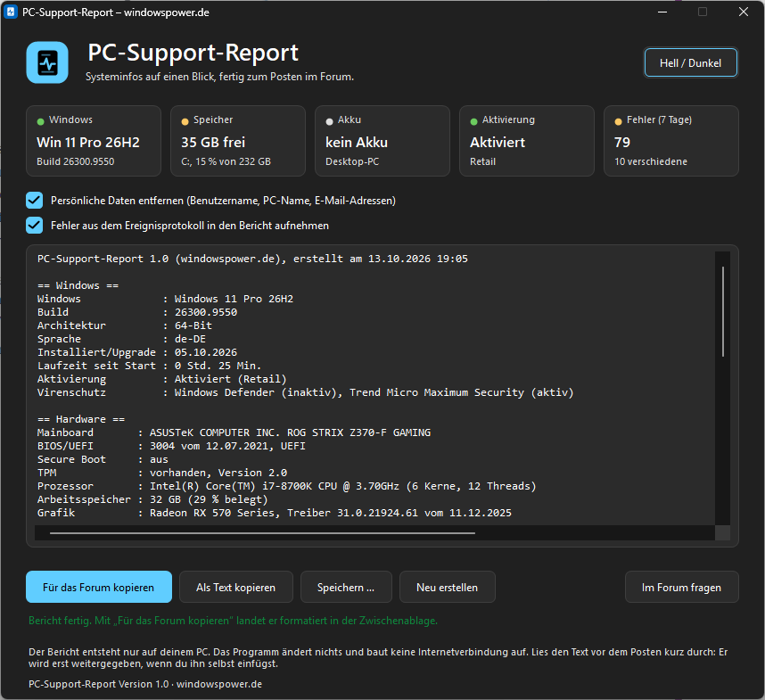This screenshot has height=700, width=765.
Task: Click the green status dot beside Aktivierung
Action: [x=473, y=121]
